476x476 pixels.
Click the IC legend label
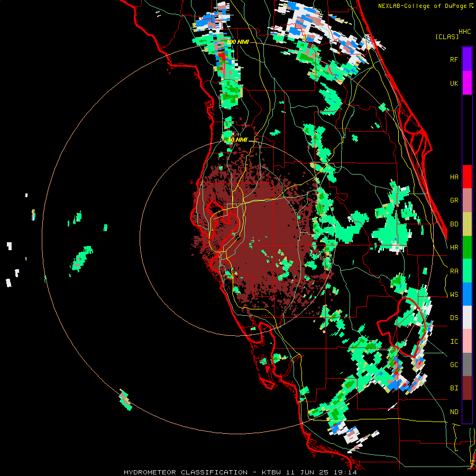click(x=454, y=342)
